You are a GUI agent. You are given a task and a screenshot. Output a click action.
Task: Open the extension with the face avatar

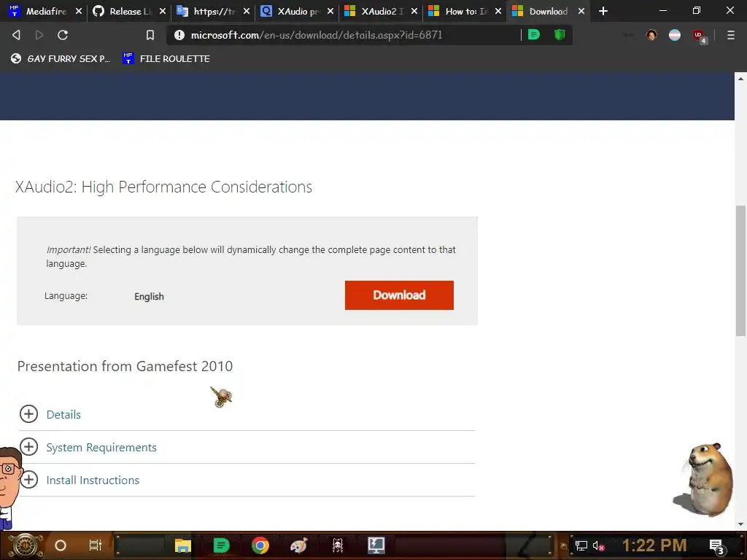pos(651,35)
